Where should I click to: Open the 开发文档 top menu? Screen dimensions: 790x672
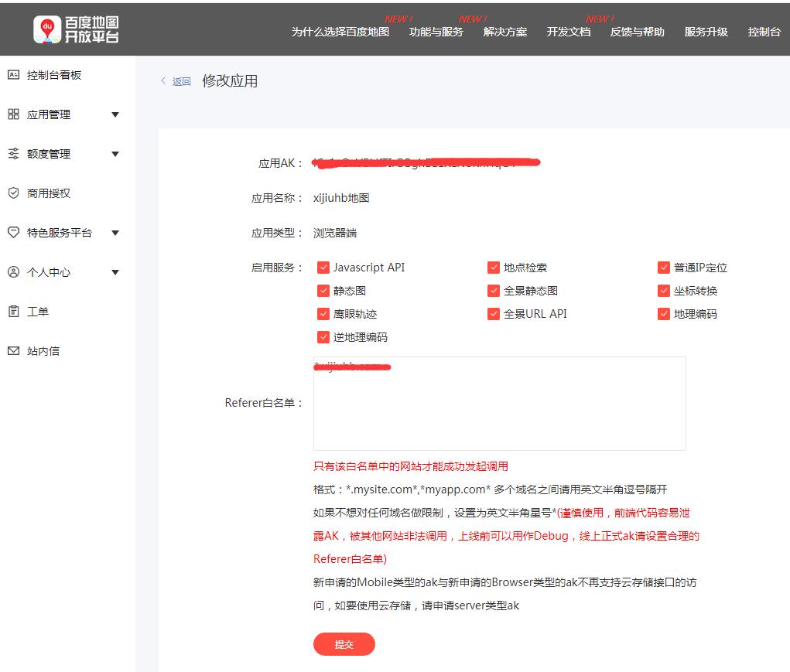(x=568, y=32)
